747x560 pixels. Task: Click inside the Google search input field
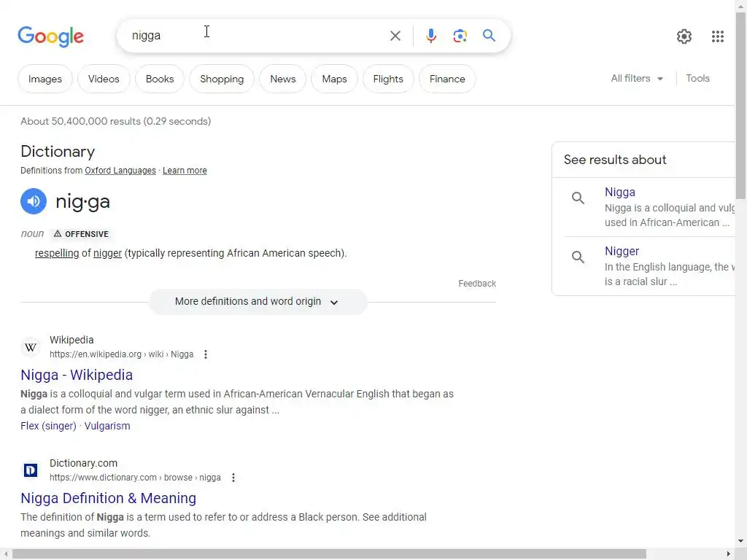255,36
